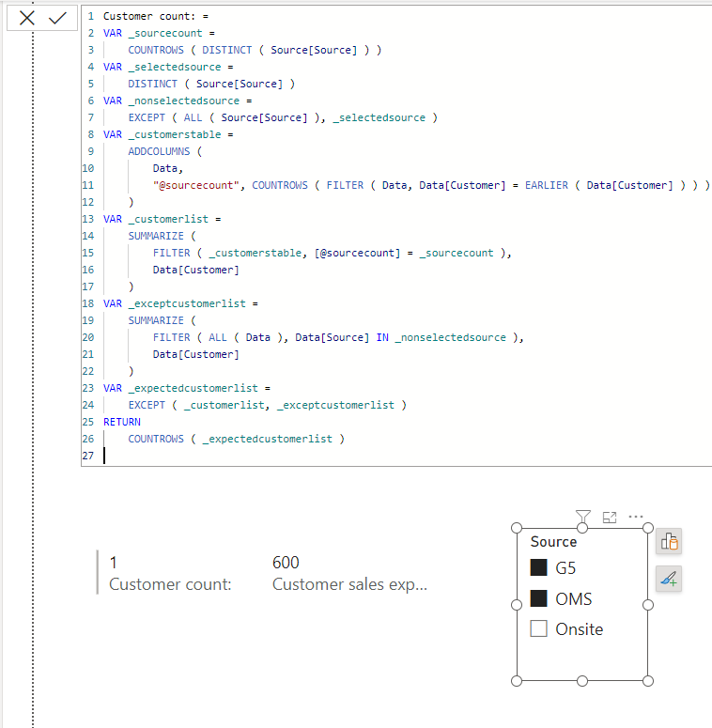The width and height of the screenshot is (712, 728).
Task: Click VAR _sourcecount in line 2
Action: (x=153, y=33)
